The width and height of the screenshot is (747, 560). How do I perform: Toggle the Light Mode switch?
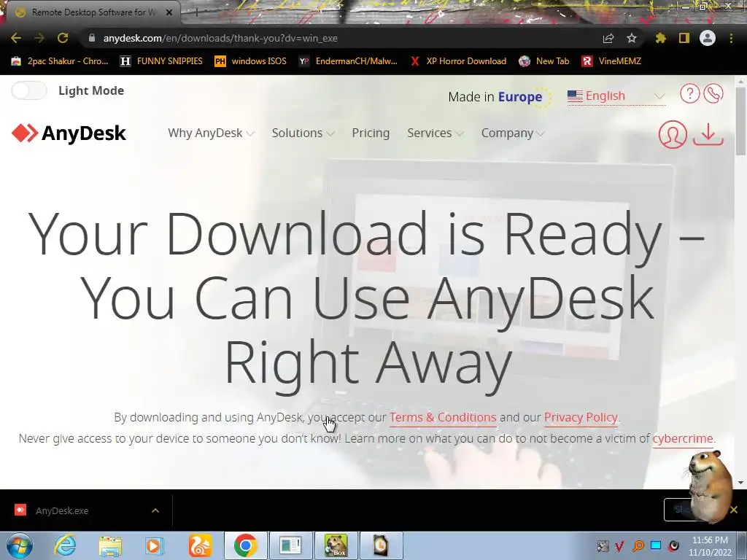point(29,90)
